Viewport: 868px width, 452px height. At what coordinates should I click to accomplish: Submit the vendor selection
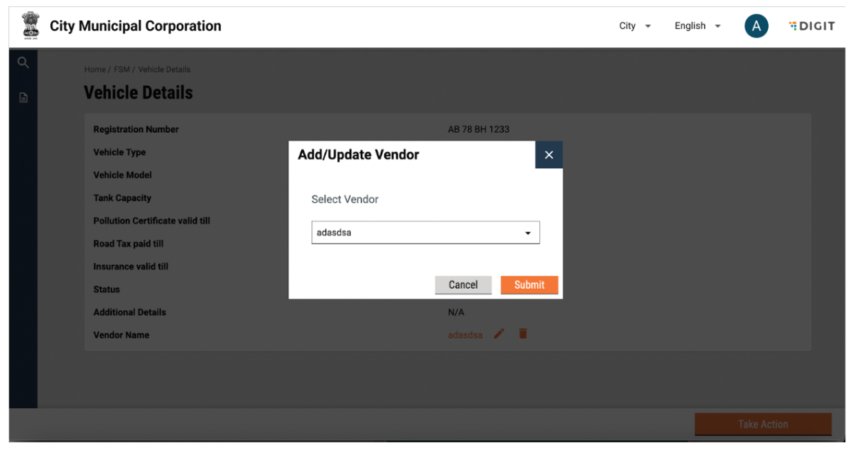(x=529, y=285)
